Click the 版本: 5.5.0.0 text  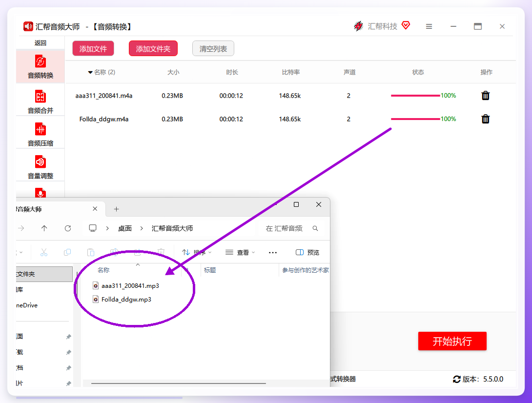483,379
